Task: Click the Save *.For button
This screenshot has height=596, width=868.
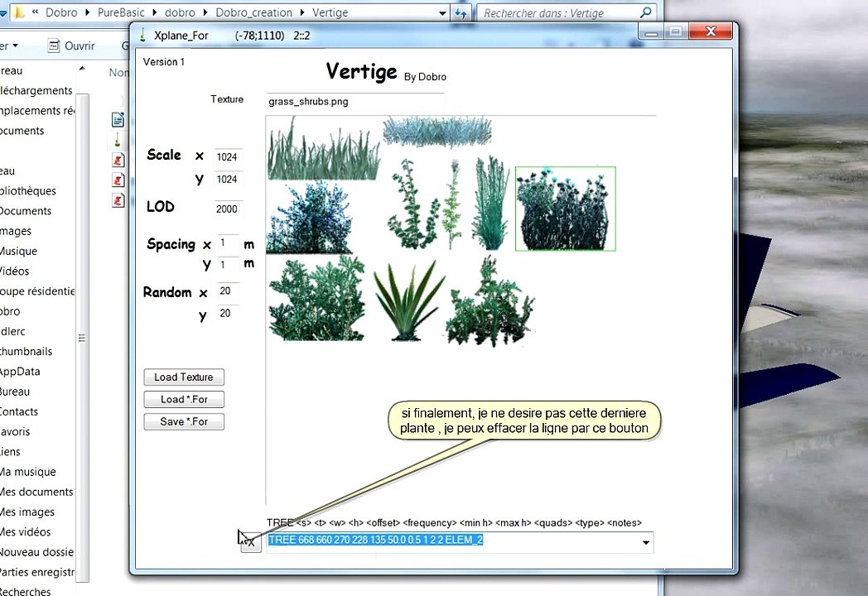Action: click(x=184, y=421)
